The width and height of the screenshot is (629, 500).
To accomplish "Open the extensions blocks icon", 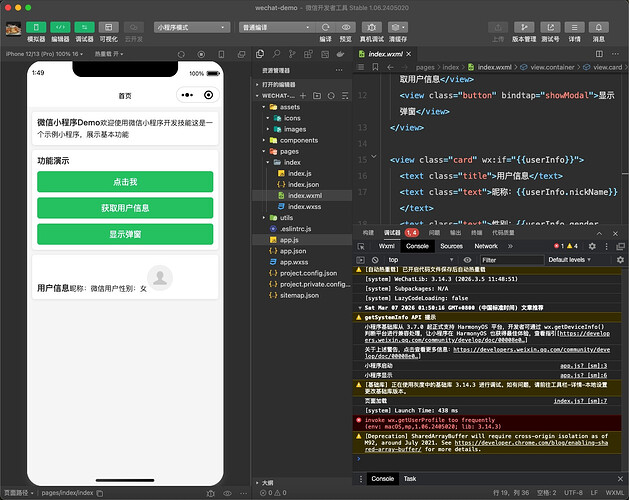I will 308,54.
